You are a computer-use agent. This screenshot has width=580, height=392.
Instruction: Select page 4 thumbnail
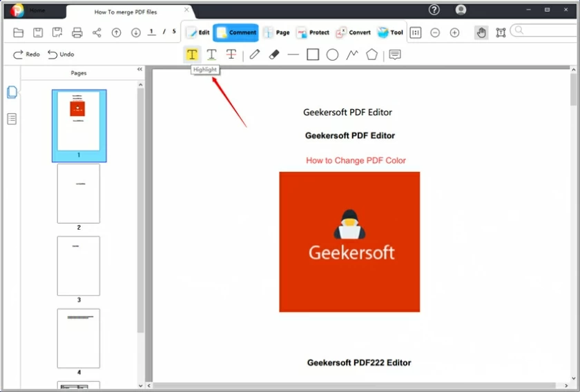pyautogui.click(x=79, y=338)
